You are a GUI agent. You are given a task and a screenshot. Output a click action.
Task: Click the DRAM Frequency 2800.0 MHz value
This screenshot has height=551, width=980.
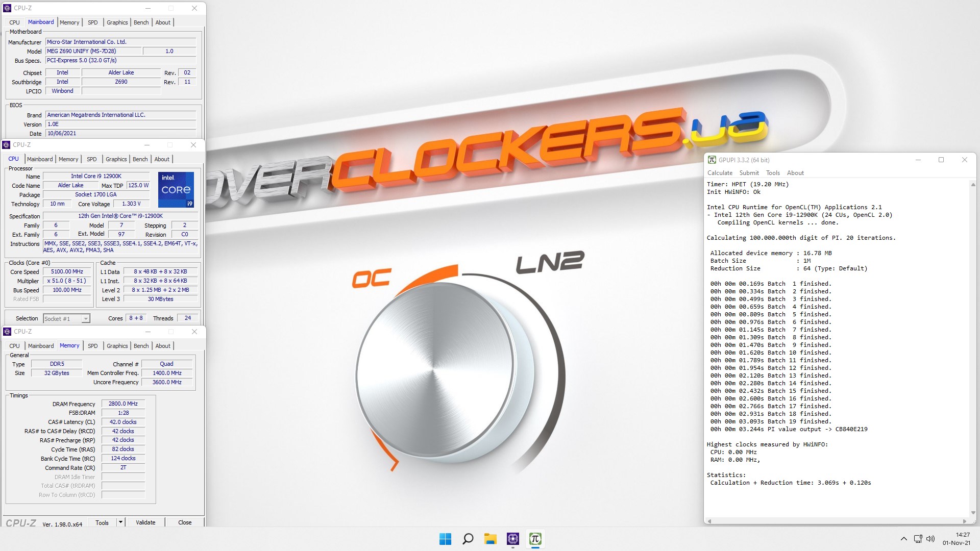click(123, 404)
